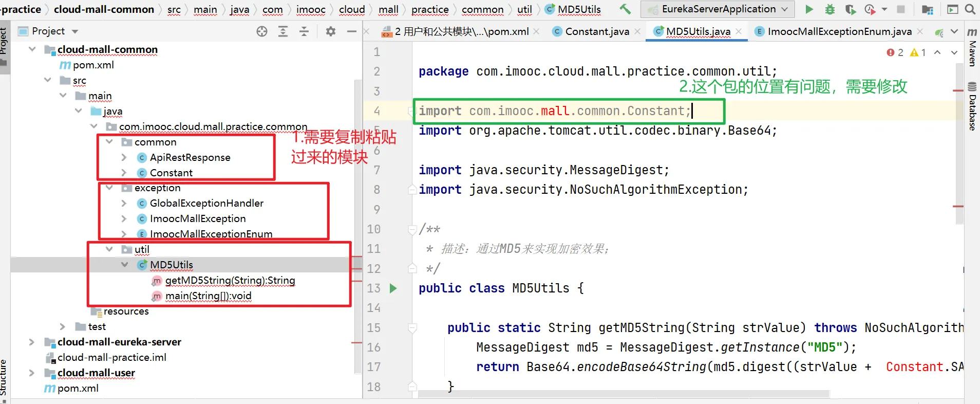Select the resources folder in tree

[126, 311]
